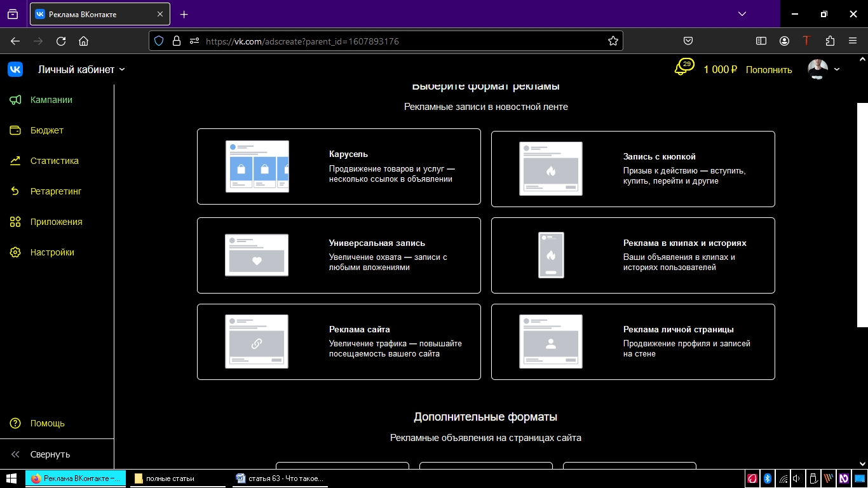Collapse sidebar with Свернуть chevrons icon
The width and height of the screenshot is (868, 488).
(16, 454)
